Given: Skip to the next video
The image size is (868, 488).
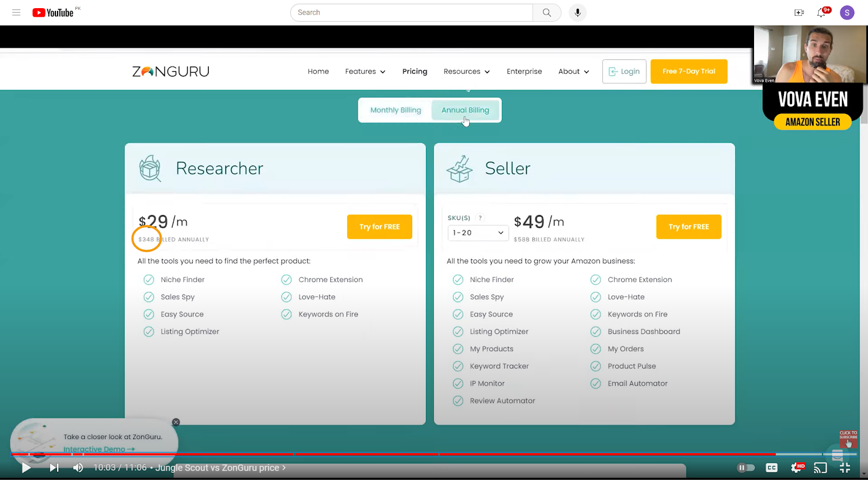Looking at the screenshot, I should [x=54, y=468].
